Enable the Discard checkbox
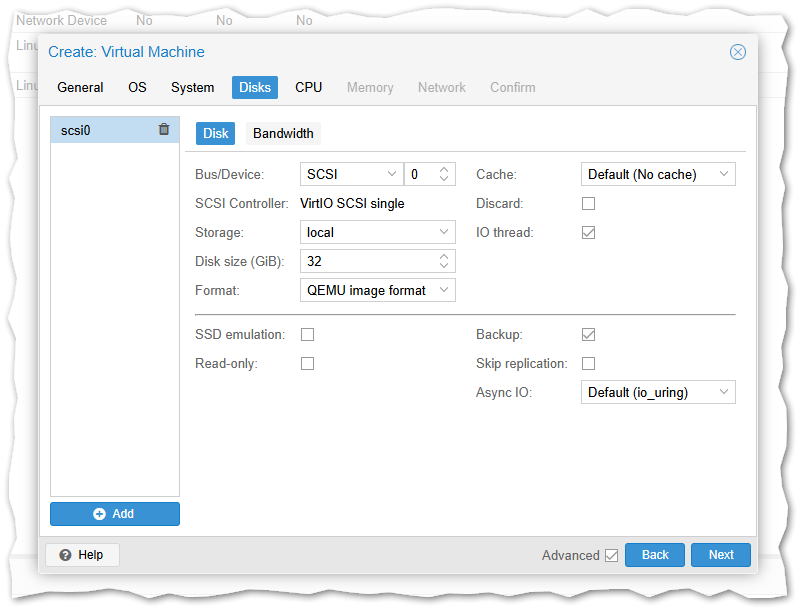The width and height of the screenshot is (800, 610). tap(588, 203)
